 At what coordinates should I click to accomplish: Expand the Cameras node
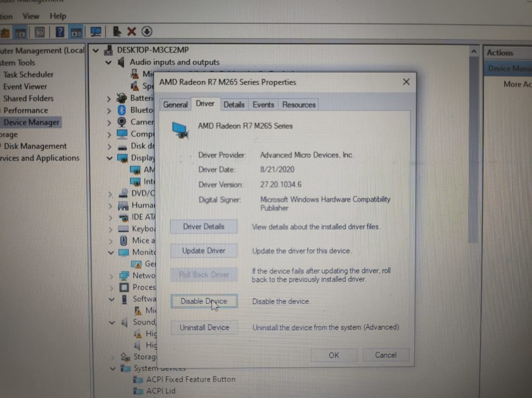pyautogui.click(x=109, y=123)
